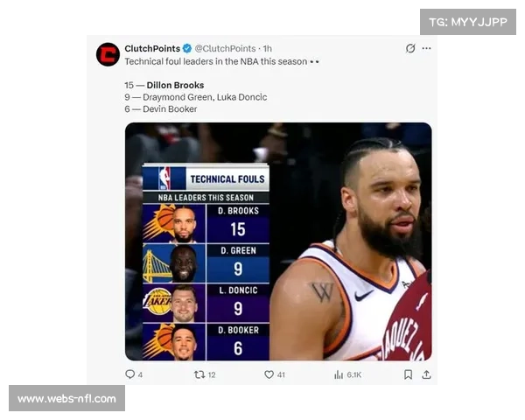This screenshot has width=525, height=420.
Task: Click the blue verified badge
Action: pos(187,49)
